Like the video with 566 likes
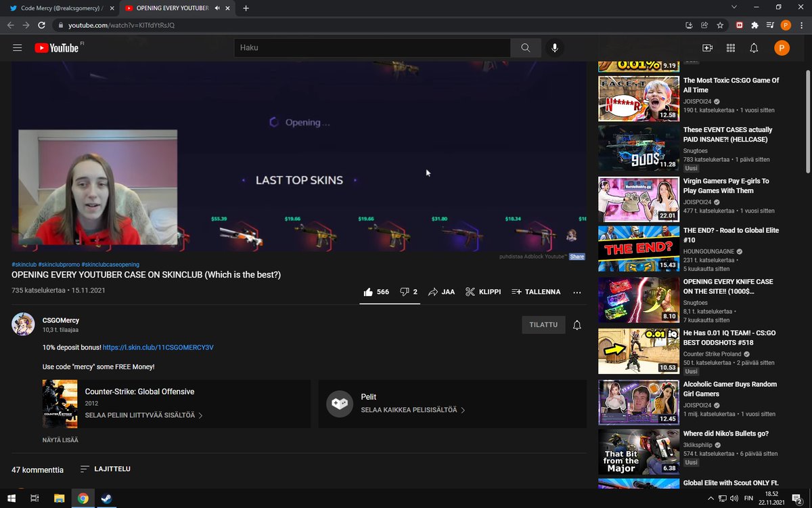Viewport: 812px width, 508px height. click(x=376, y=292)
